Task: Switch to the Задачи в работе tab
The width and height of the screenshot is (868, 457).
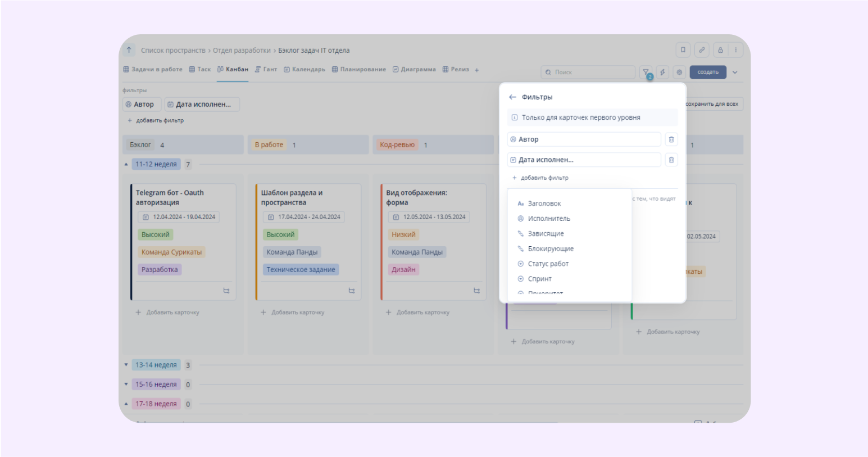Action: (x=153, y=70)
